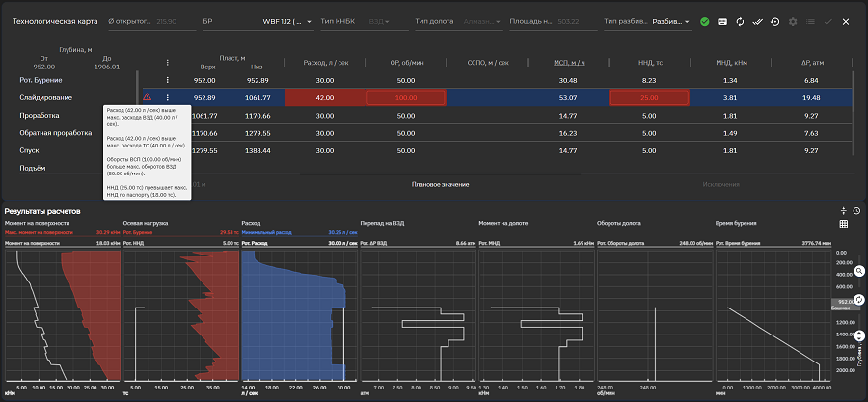Open three-dot menu in the table header
Viewport: 868px width, 402px height.
[167, 63]
